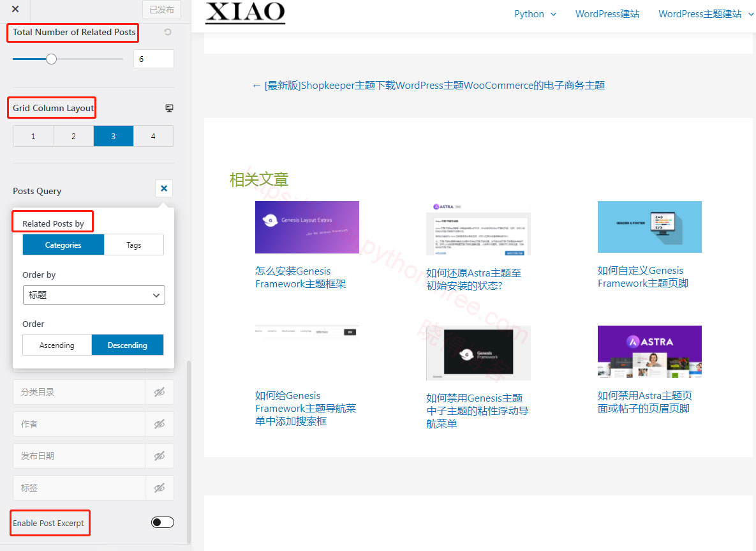Click the customizer panel scrollbar

click(188, 451)
